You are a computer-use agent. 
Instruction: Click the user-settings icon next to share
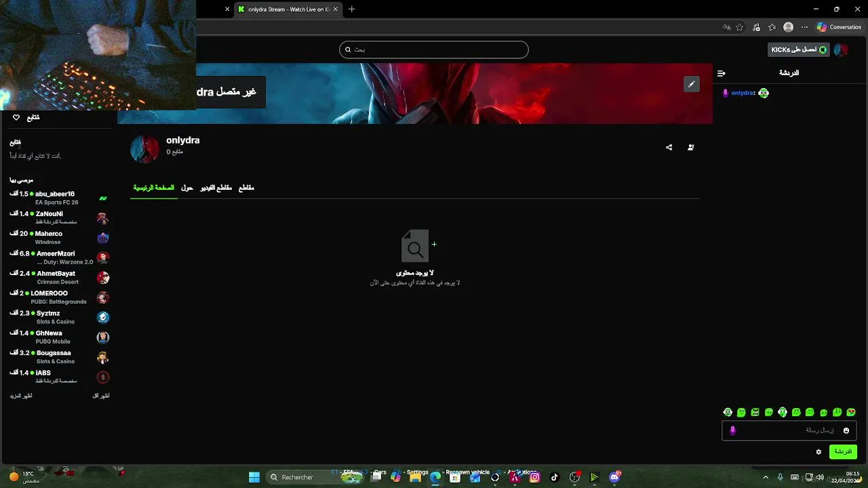click(690, 147)
